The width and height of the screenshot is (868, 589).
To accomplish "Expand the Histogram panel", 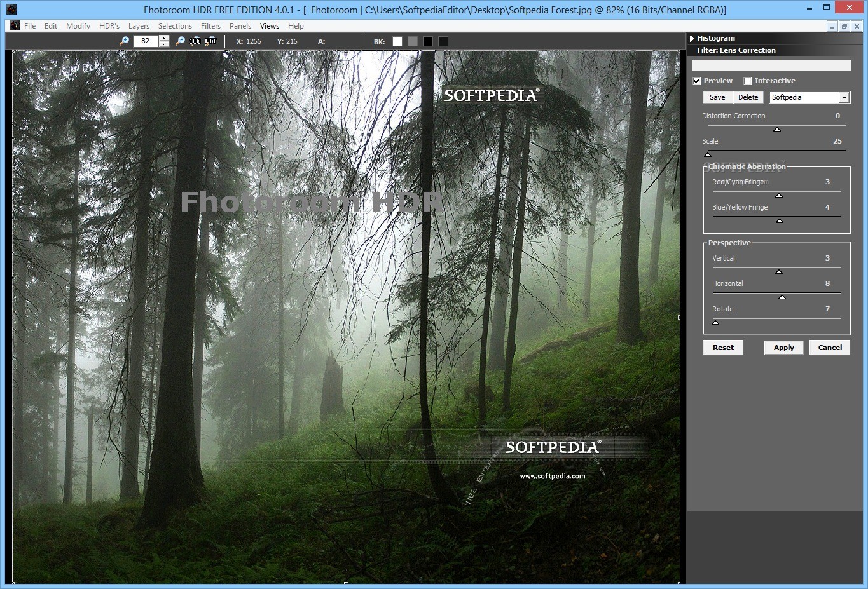I will tap(692, 38).
